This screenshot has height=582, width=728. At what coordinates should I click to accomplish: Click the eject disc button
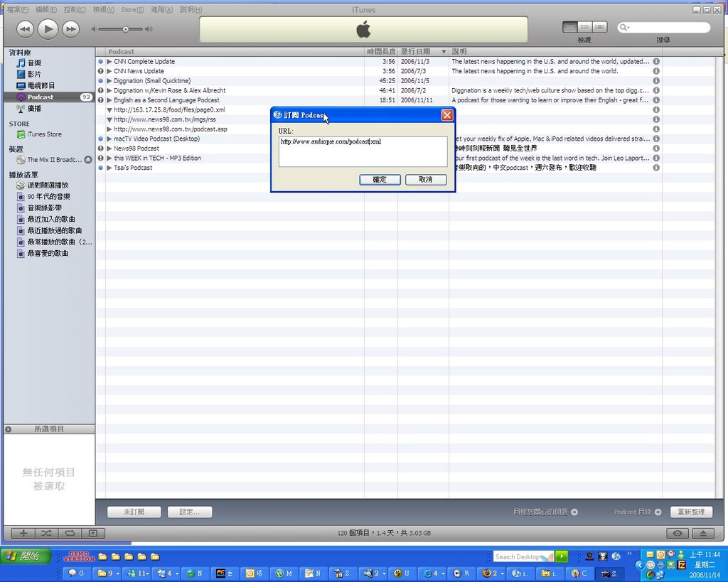pyautogui.click(x=703, y=533)
